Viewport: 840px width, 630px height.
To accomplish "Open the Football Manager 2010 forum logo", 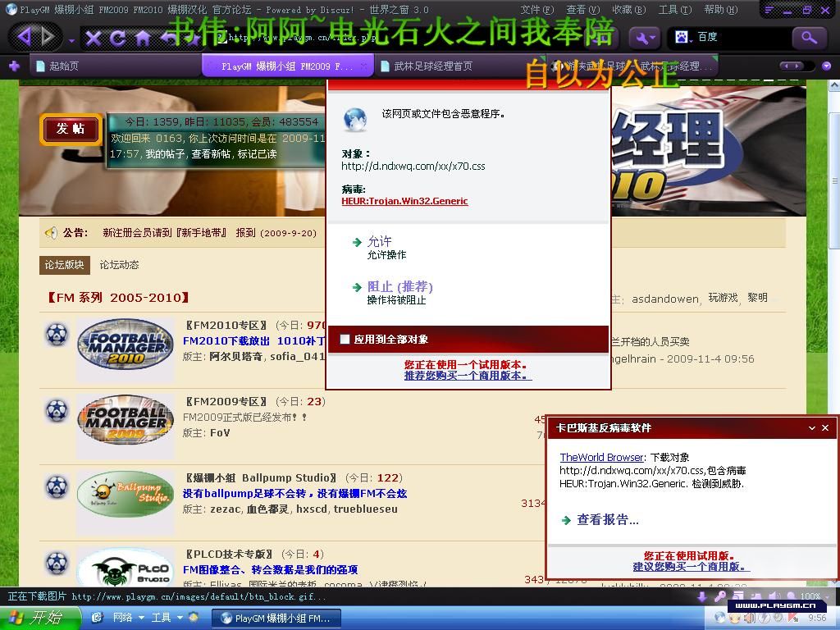I will pyautogui.click(x=126, y=344).
